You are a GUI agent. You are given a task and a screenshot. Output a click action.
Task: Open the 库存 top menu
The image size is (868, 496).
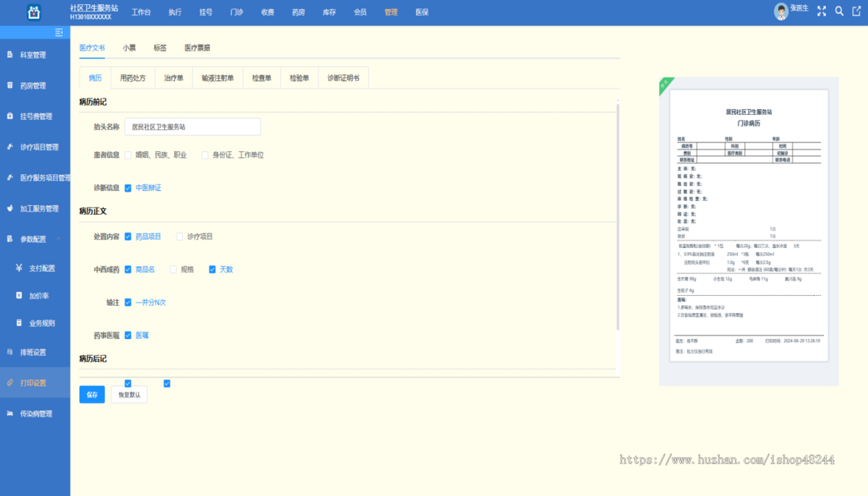click(329, 12)
